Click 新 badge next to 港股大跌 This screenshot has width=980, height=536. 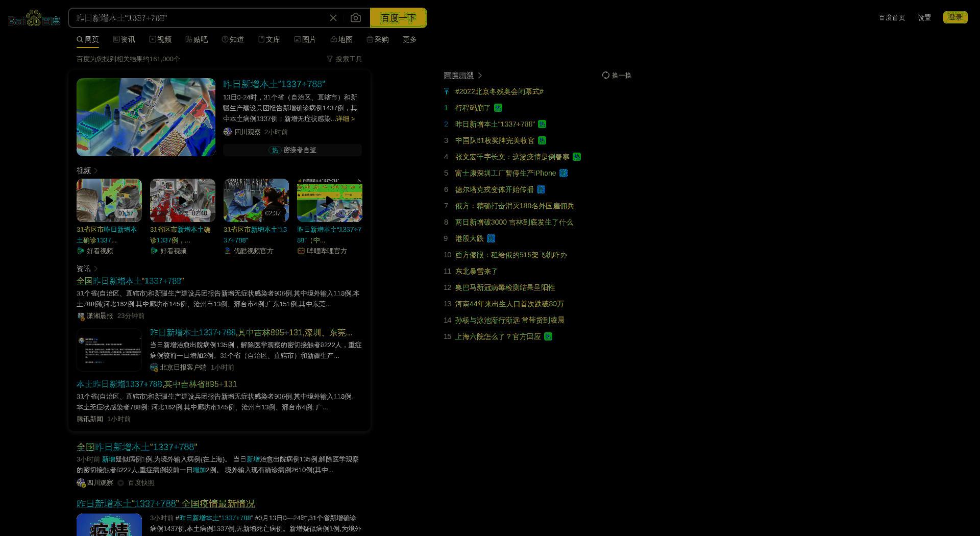[491, 238]
